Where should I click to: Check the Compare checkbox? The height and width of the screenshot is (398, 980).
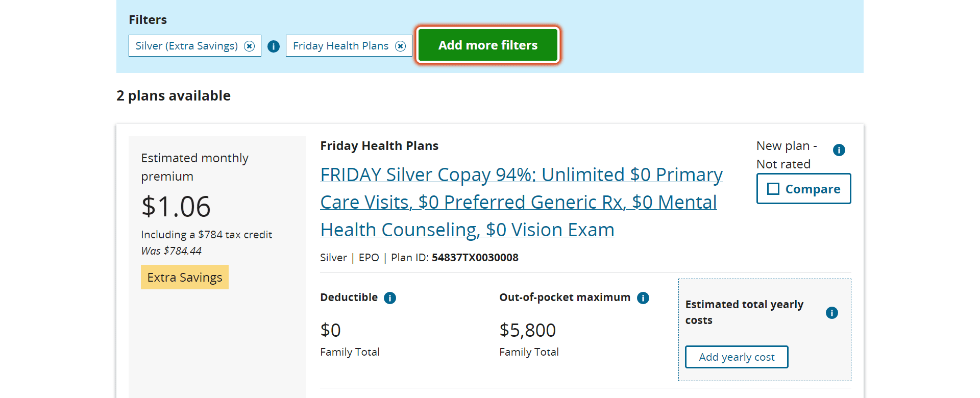(x=773, y=189)
